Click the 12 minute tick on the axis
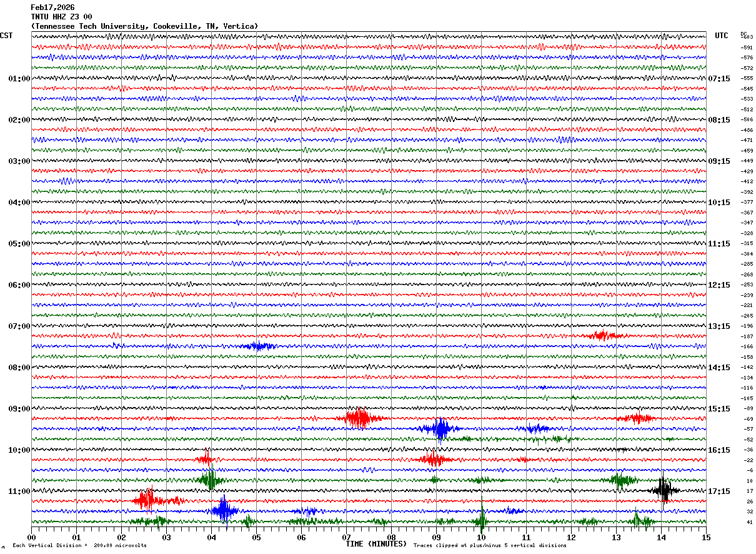This screenshot has width=756, height=554. click(571, 537)
